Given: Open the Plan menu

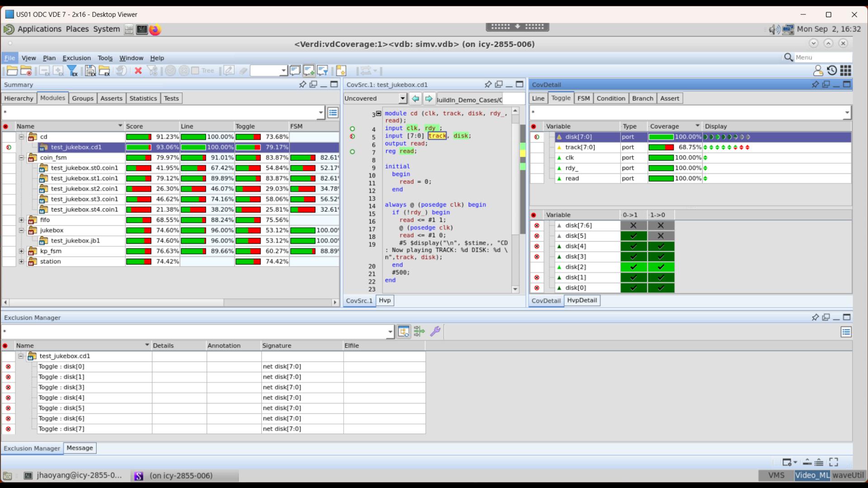Looking at the screenshot, I should pos(49,58).
